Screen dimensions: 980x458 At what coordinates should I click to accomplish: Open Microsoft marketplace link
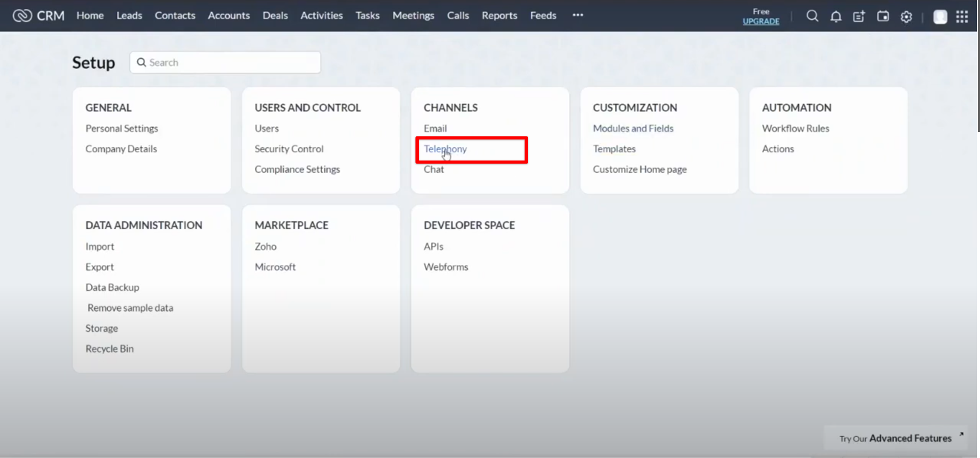[x=275, y=267]
